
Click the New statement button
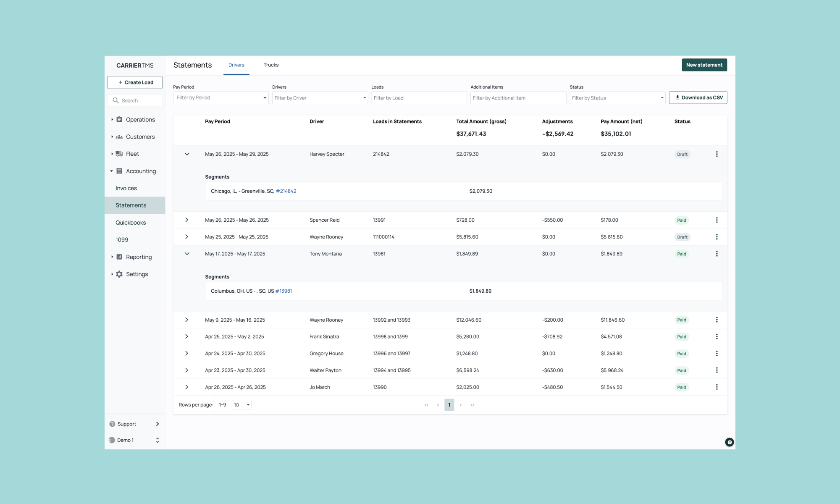[x=704, y=65]
